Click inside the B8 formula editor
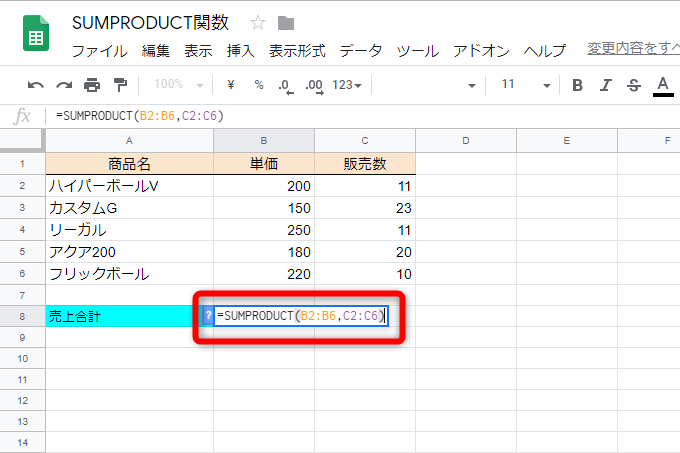Image resolution: width=680 pixels, height=453 pixels. pos(301,316)
